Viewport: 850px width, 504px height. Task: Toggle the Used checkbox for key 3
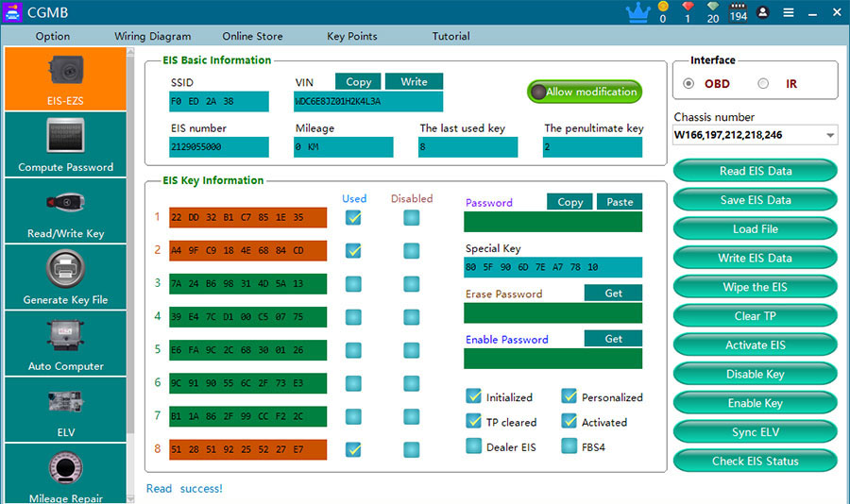coord(353,284)
